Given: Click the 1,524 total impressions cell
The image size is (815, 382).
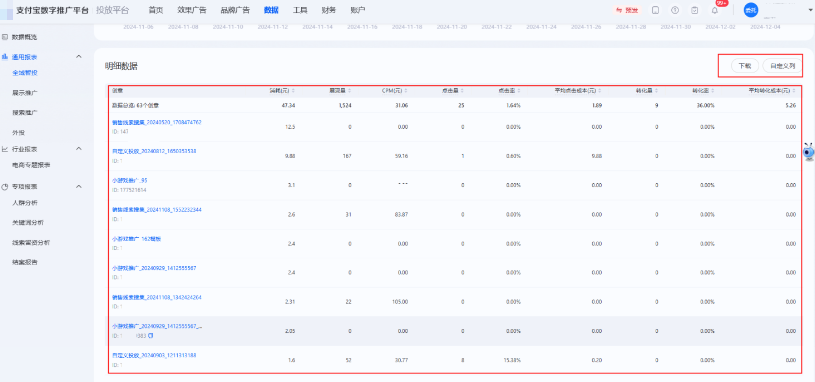Looking at the screenshot, I should pos(345,105).
